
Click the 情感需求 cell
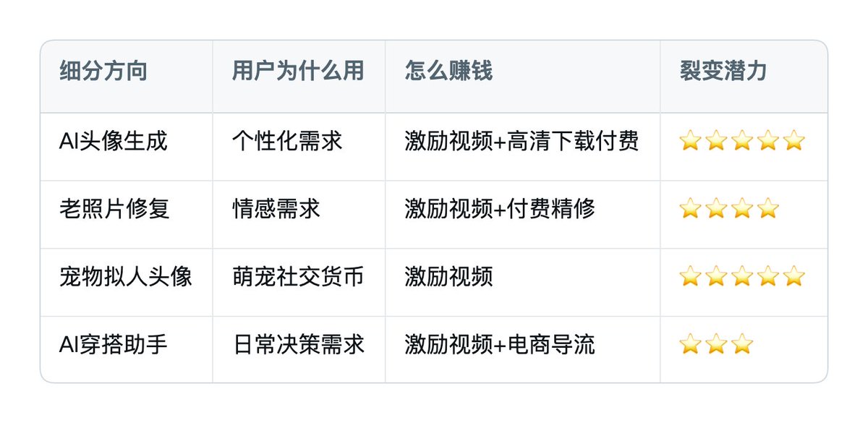[276, 208]
